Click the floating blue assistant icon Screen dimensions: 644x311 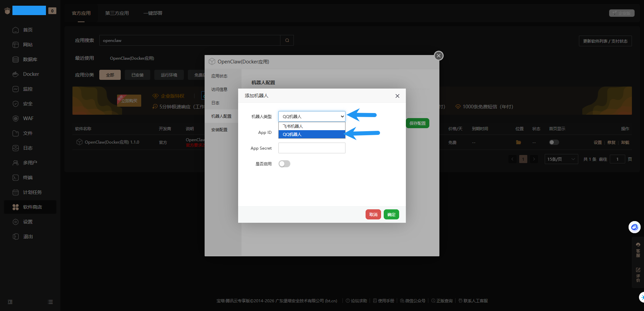coord(634,227)
